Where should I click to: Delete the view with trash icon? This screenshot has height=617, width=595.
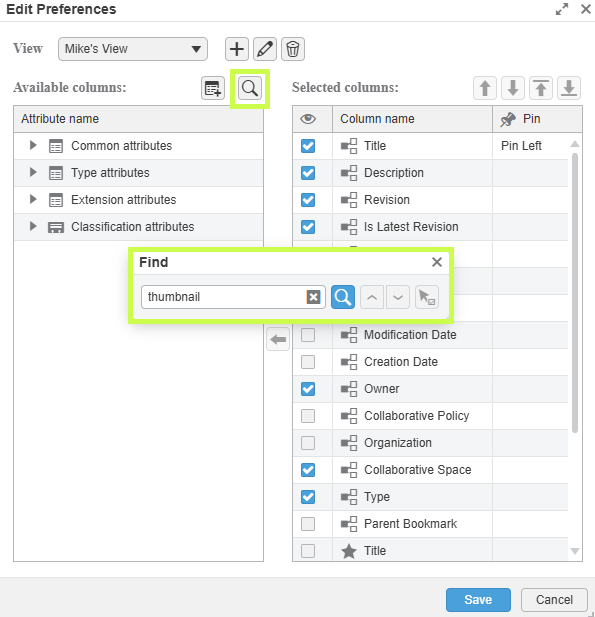click(293, 49)
